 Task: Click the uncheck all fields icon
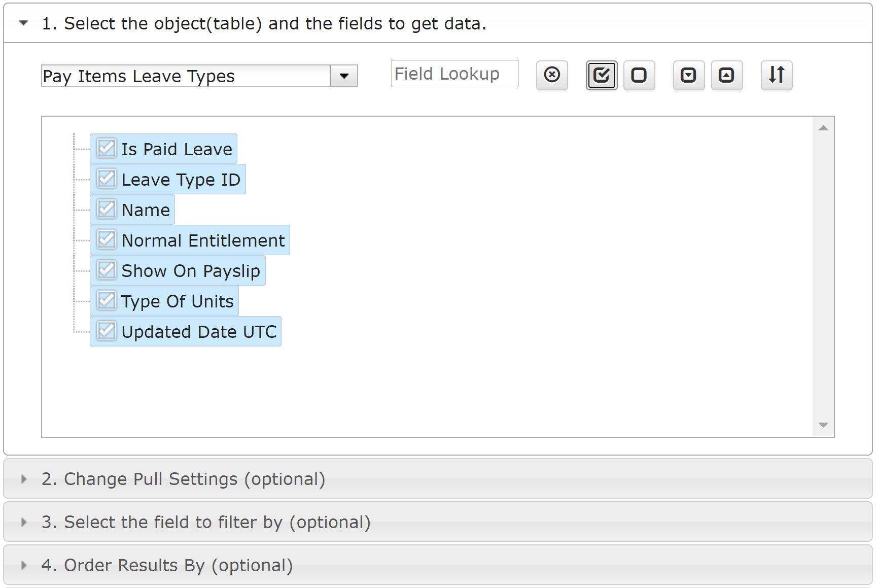tap(639, 75)
